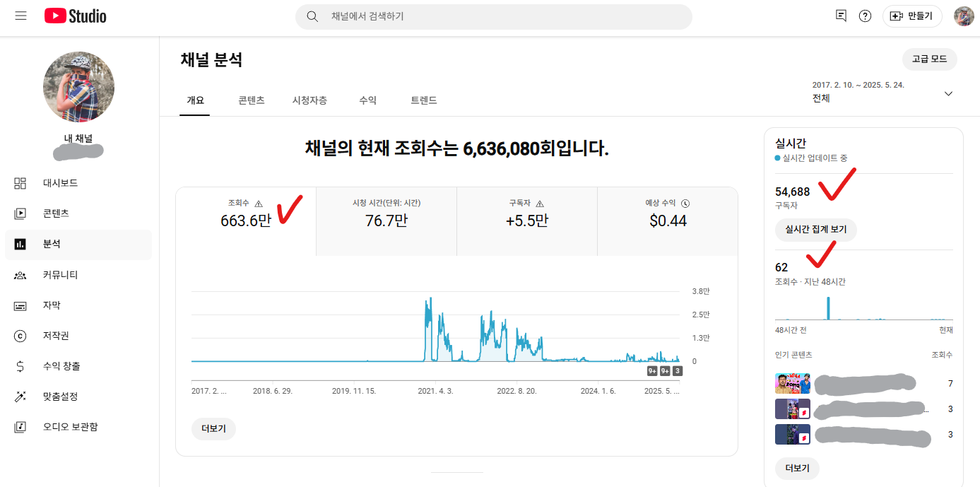Click warning triangle next to 구독자
The width and height of the screenshot is (980, 487).
click(x=540, y=203)
